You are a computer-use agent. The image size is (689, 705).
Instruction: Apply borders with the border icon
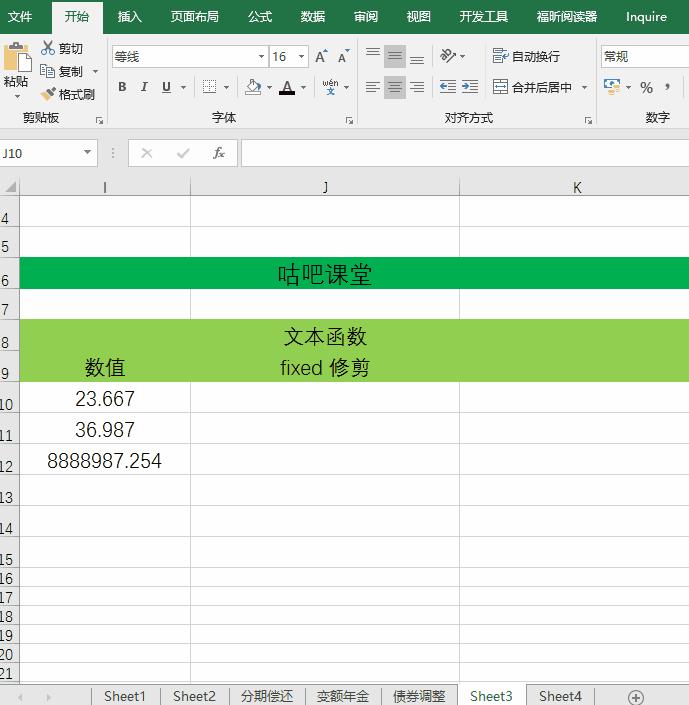(209, 87)
